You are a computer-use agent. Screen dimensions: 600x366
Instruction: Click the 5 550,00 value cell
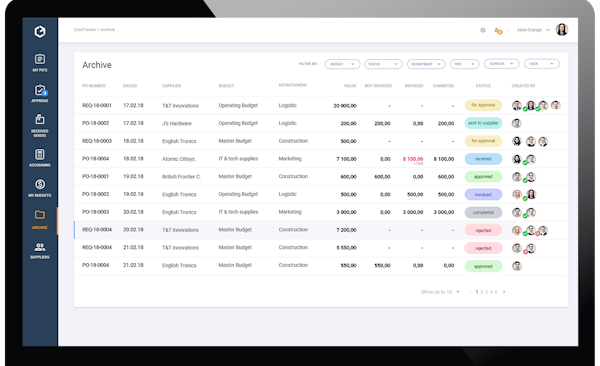coord(346,248)
